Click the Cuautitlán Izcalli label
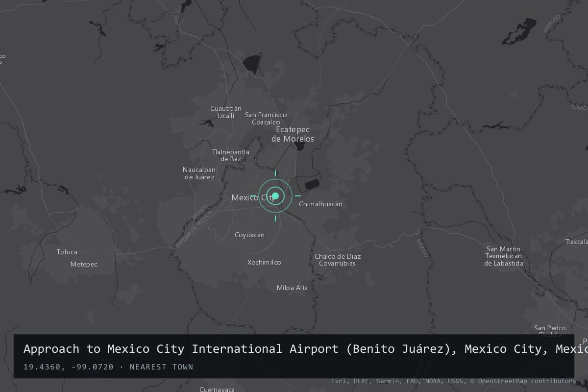The image size is (588, 392). [226, 112]
